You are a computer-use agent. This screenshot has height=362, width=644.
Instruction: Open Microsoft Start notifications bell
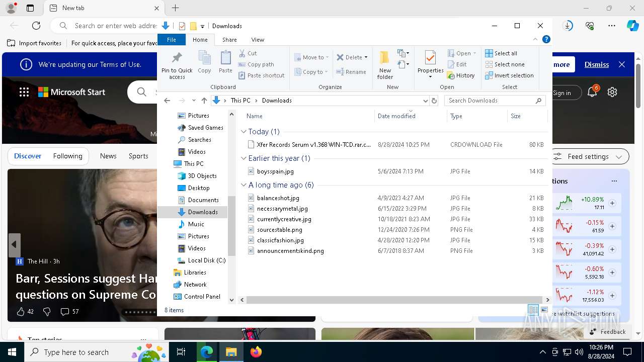click(x=592, y=92)
